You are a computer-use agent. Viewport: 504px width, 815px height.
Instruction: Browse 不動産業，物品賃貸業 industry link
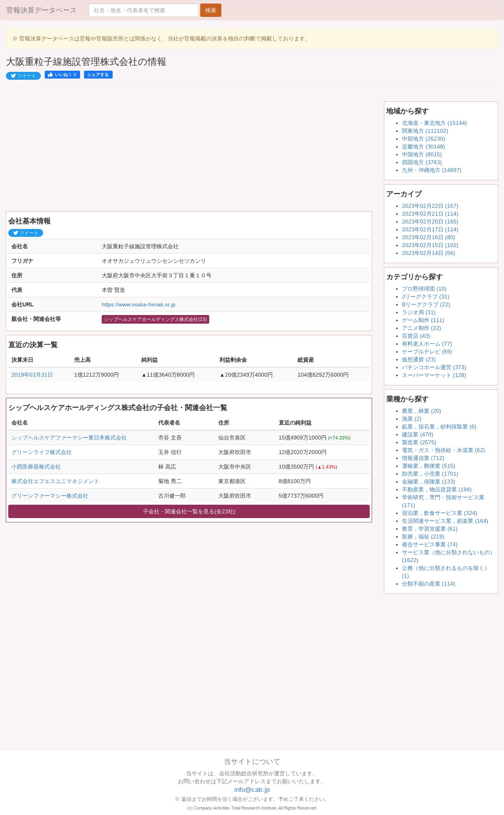[436, 489]
